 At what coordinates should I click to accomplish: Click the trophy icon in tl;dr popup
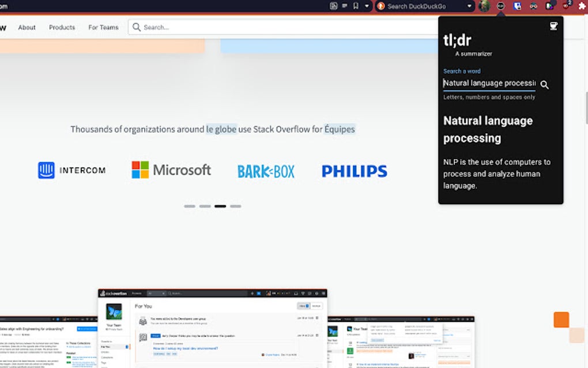click(553, 25)
